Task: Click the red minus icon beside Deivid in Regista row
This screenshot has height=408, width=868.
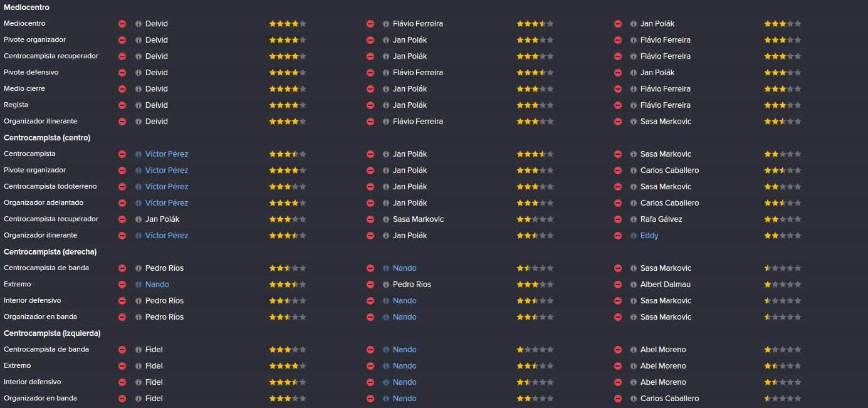Action: click(x=122, y=105)
